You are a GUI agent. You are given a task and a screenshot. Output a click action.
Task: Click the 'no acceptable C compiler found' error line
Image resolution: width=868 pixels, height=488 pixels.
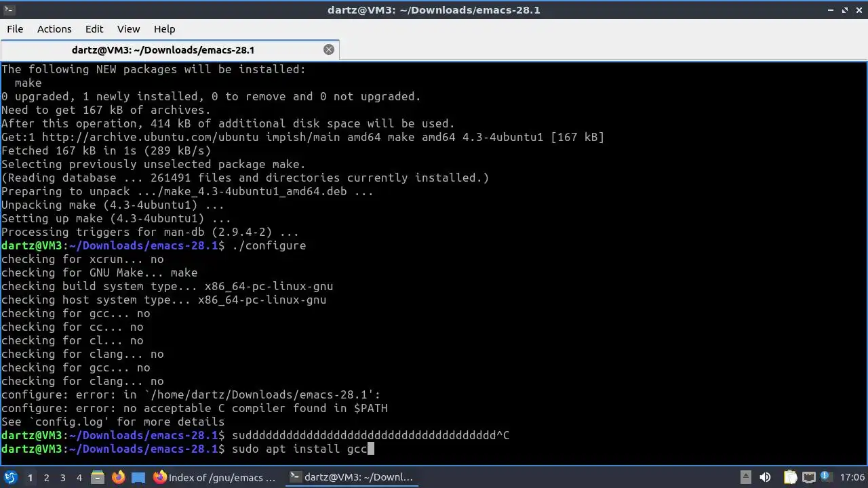[x=195, y=408]
